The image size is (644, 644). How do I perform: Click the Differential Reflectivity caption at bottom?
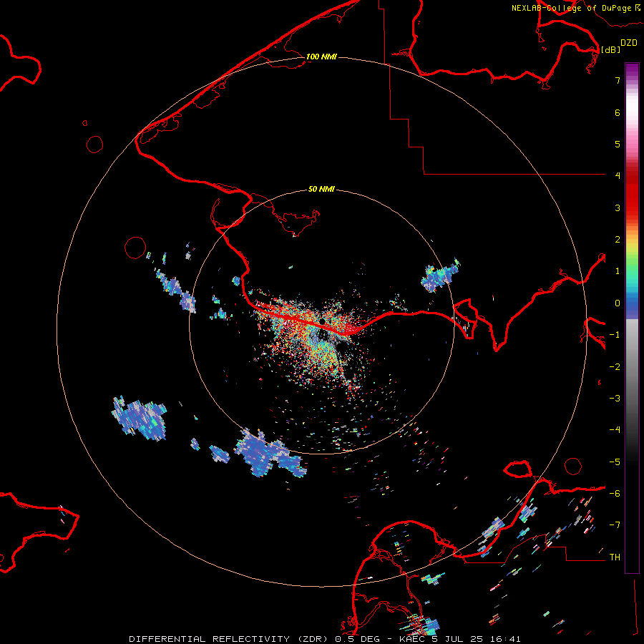325,639
